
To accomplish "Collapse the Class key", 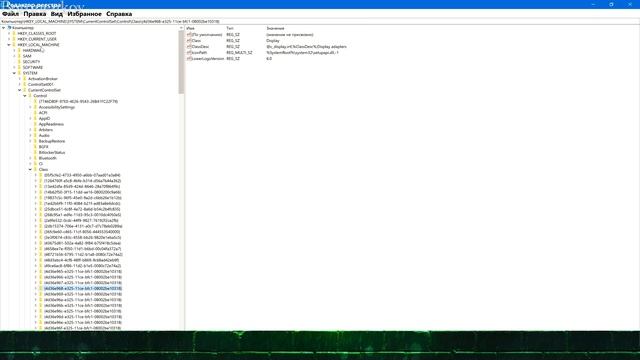I will [30, 169].
